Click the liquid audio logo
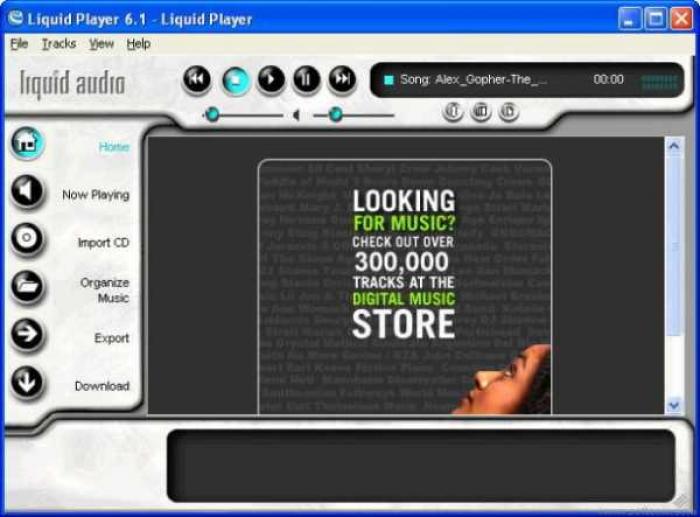This screenshot has height=517, width=700. point(72,84)
